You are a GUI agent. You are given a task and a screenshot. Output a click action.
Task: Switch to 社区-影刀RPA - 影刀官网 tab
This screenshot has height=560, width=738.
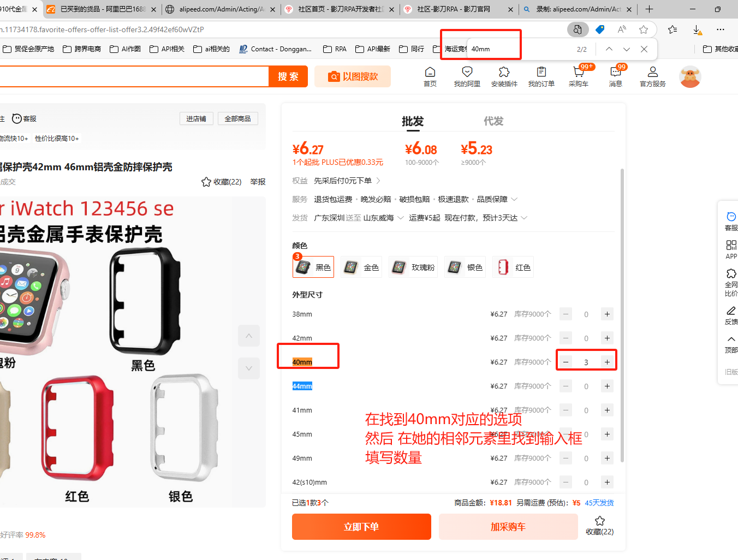459,9
